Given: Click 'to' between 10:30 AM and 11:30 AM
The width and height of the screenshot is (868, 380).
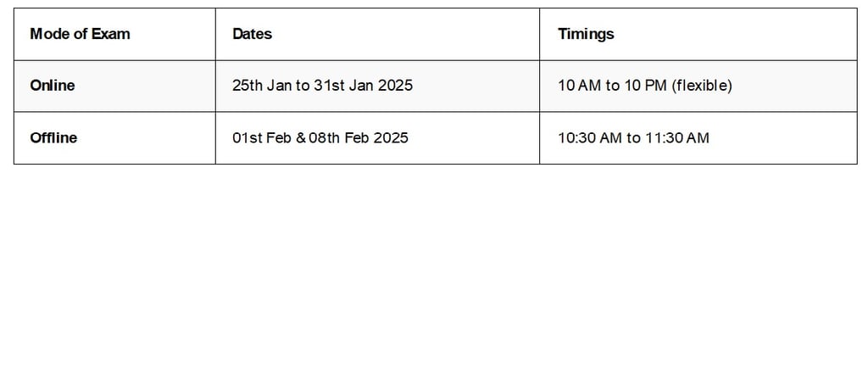Looking at the screenshot, I should point(633,137).
